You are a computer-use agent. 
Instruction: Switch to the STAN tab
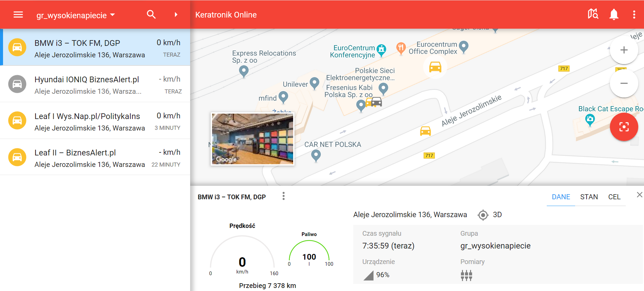pos(589,197)
